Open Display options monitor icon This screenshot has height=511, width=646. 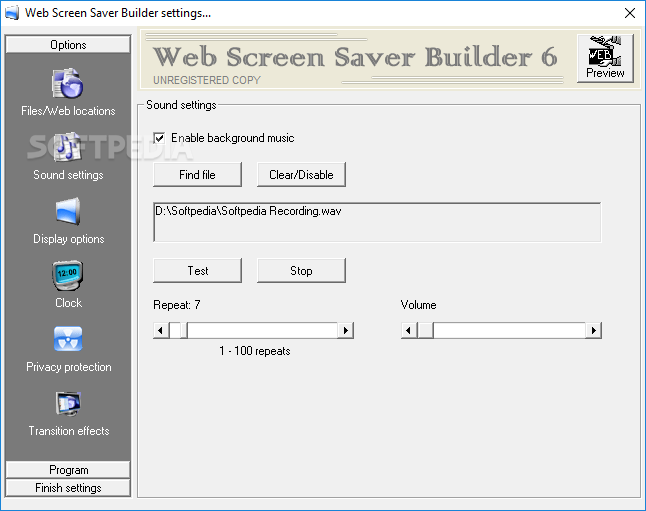click(x=68, y=211)
